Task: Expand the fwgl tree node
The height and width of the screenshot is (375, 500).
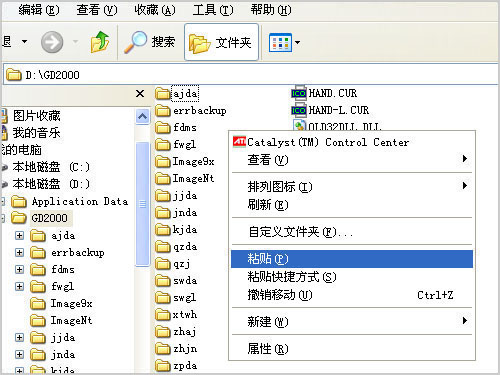Action: [x=19, y=286]
